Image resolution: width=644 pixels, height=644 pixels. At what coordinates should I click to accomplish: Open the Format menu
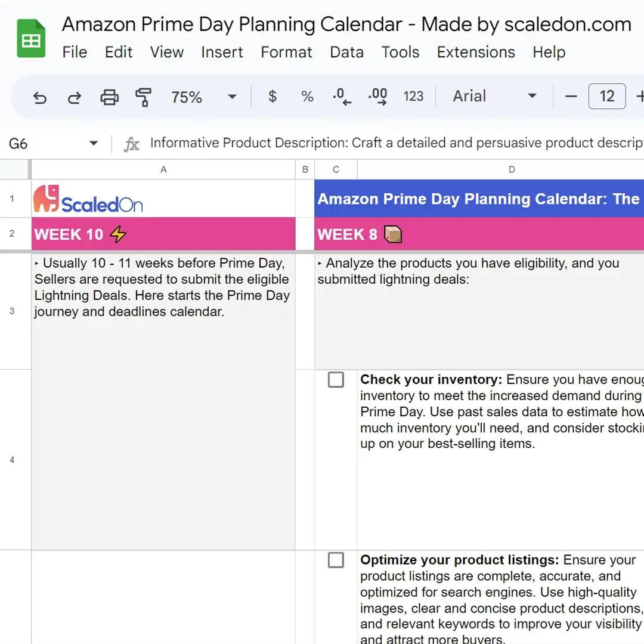coord(286,52)
